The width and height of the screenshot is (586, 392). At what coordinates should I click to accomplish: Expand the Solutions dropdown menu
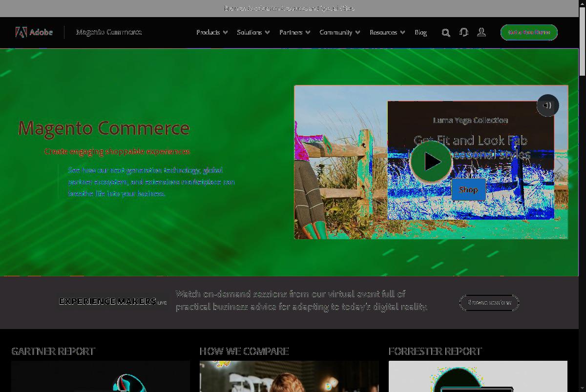click(253, 32)
